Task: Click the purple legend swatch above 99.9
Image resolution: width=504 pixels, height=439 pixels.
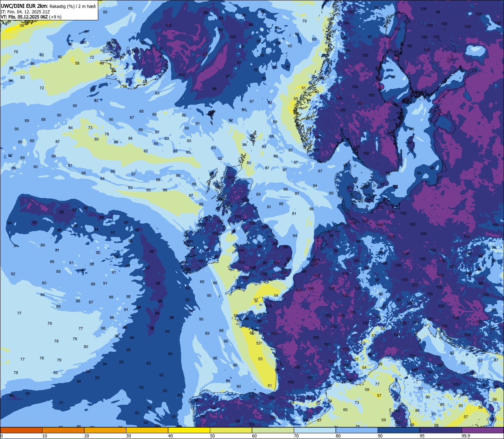Action: [x=482, y=430]
